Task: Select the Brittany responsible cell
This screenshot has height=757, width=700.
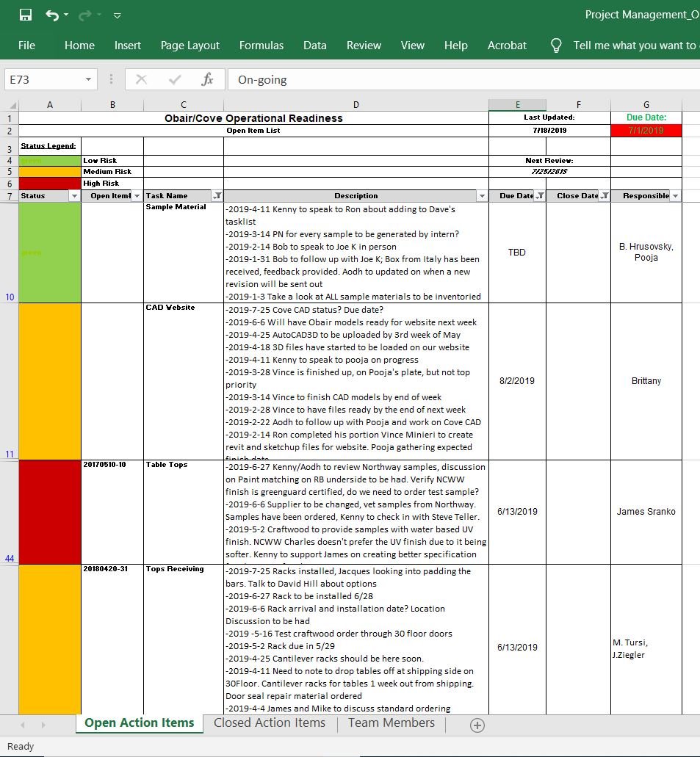Action: coord(646,381)
